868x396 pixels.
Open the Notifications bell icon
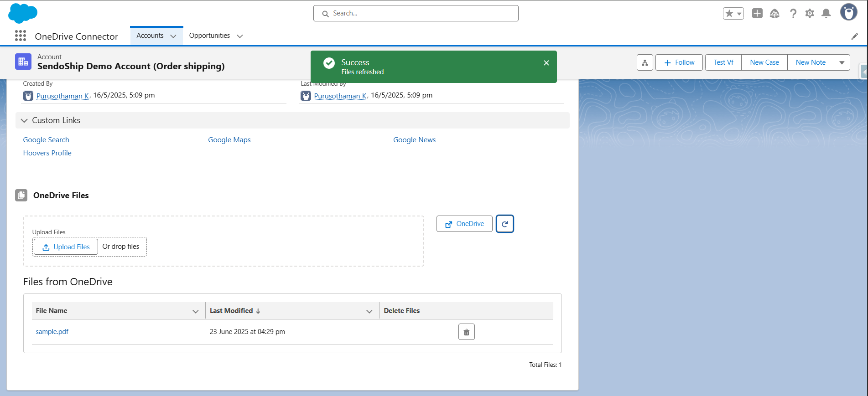tap(826, 14)
